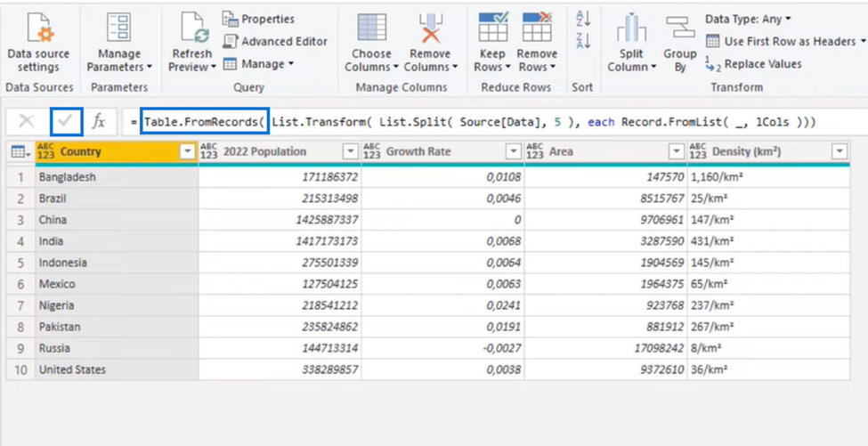Expand the Manage Parameters dropdown arrow

pyautogui.click(x=150, y=68)
